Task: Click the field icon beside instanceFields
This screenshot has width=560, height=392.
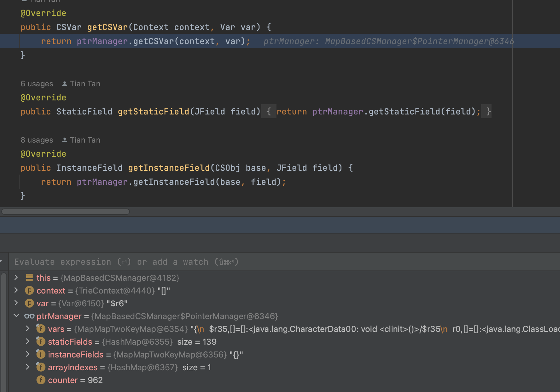Action: tap(41, 354)
